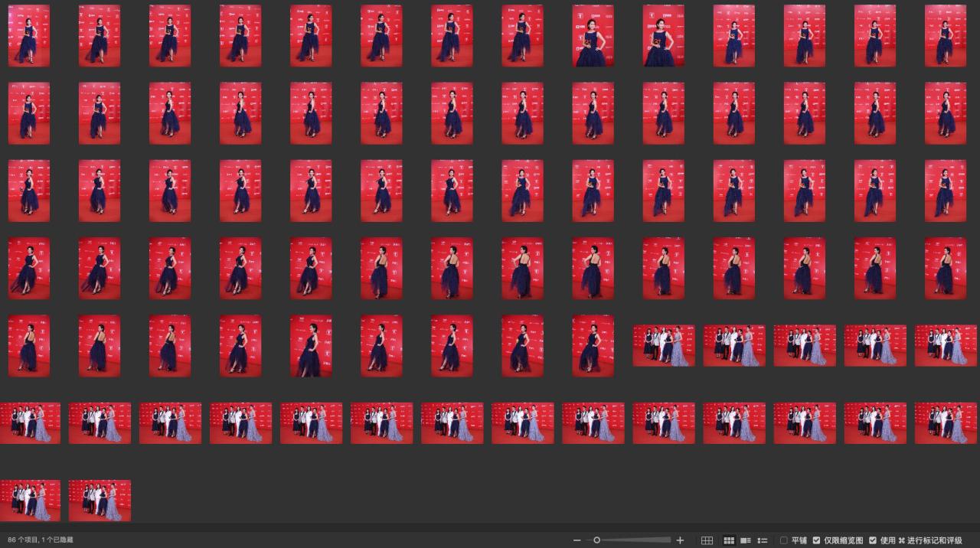Click the thumbnail size slider handle
Screen dimensions: 980x548
(597, 540)
